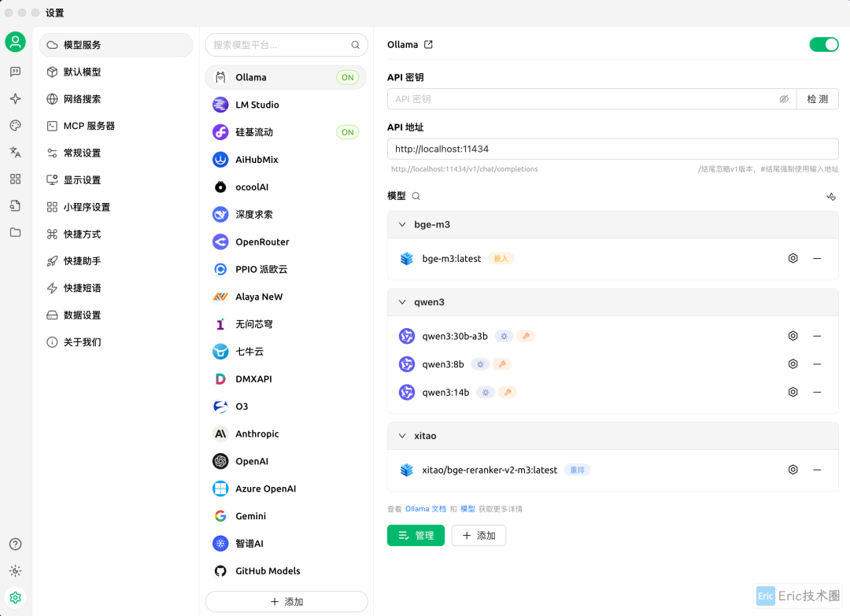Click the model search magnifier icon
The image size is (850, 616).
click(x=416, y=196)
